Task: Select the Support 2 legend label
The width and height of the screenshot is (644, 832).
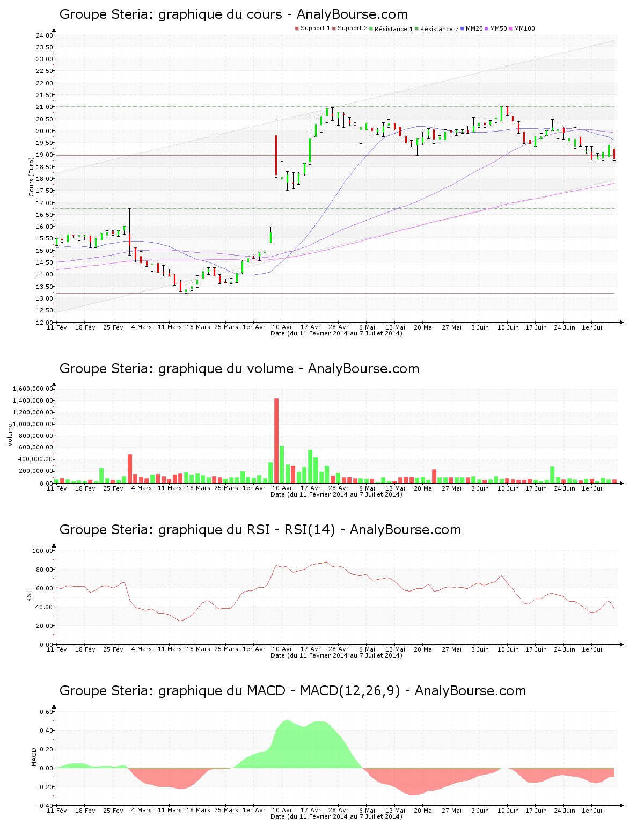Action: coord(353,28)
